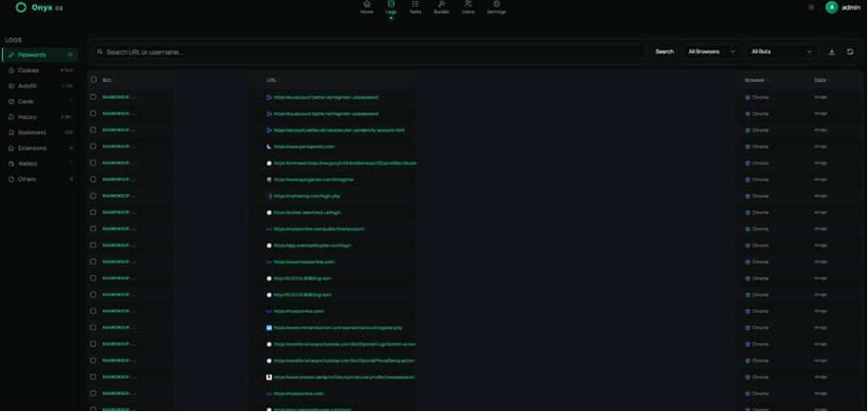This screenshot has width=868, height=412.
Task: Sort the table by the Browser column
Action: click(x=756, y=80)
